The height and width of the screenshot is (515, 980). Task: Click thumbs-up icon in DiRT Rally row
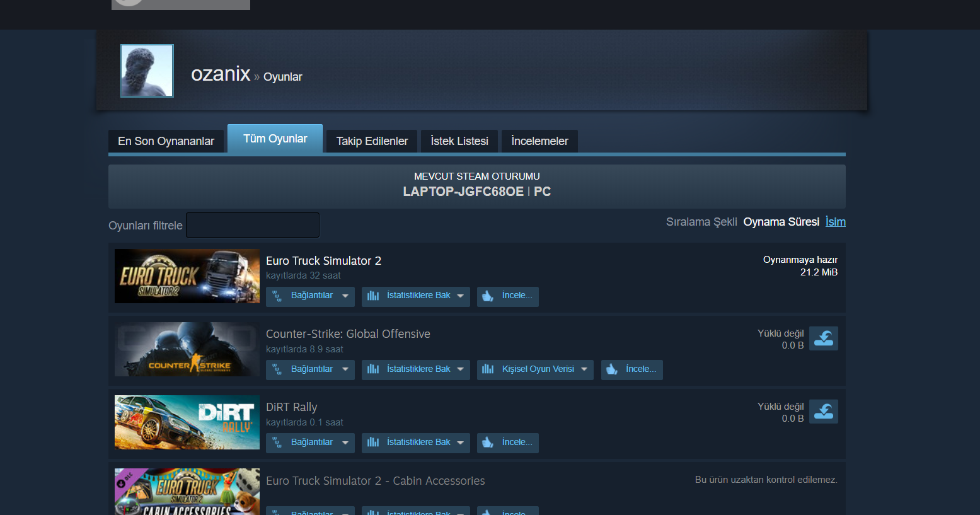[487, 443]
